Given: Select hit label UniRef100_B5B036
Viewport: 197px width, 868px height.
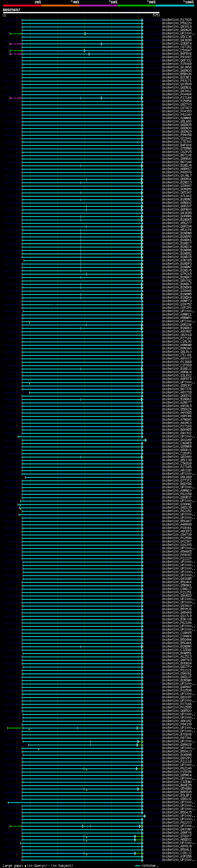Looking at the screenshot, I should 176,74.
